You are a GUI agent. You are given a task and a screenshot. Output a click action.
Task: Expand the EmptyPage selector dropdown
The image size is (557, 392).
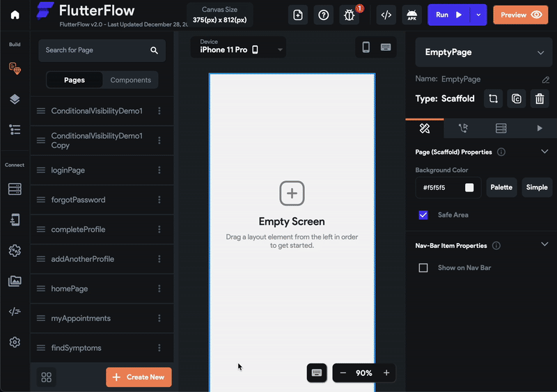(x=483, y=52)
